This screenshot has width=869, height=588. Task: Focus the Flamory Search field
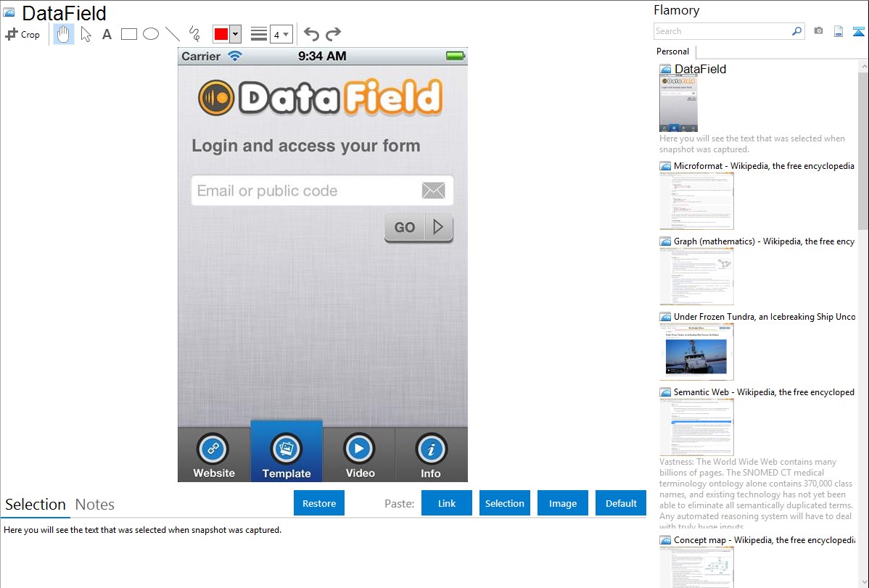[x=722, y=31]
